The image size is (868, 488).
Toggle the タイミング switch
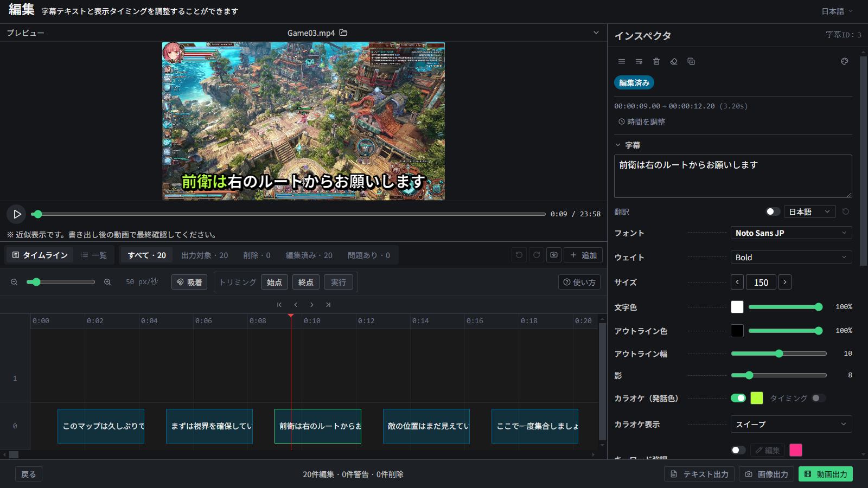(819, 398)
